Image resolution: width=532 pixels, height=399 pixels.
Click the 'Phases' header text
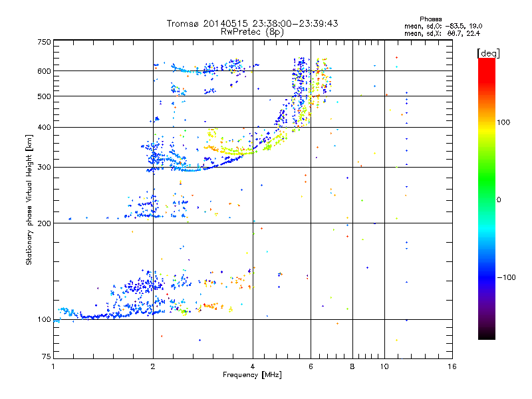coord(430,19)
